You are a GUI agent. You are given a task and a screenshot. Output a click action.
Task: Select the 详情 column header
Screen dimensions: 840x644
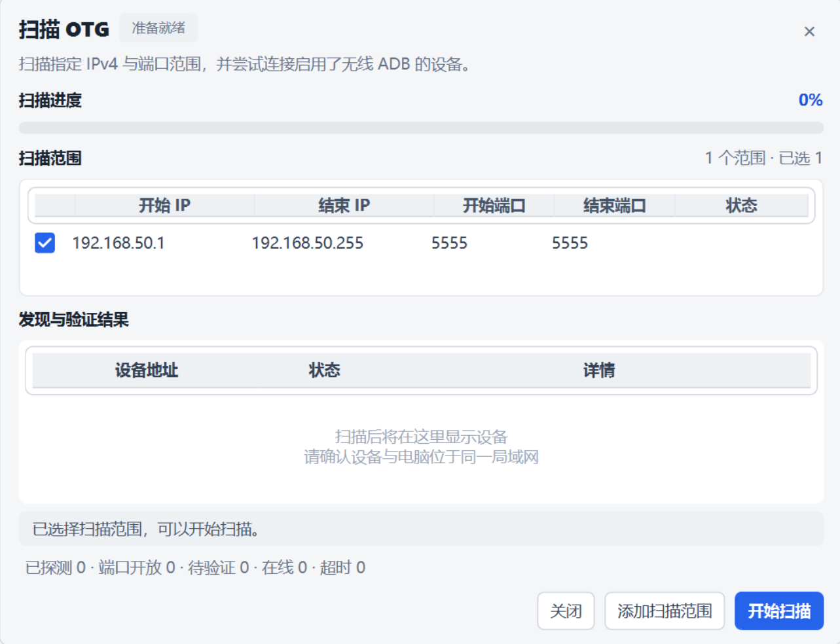tap(599, 370)
